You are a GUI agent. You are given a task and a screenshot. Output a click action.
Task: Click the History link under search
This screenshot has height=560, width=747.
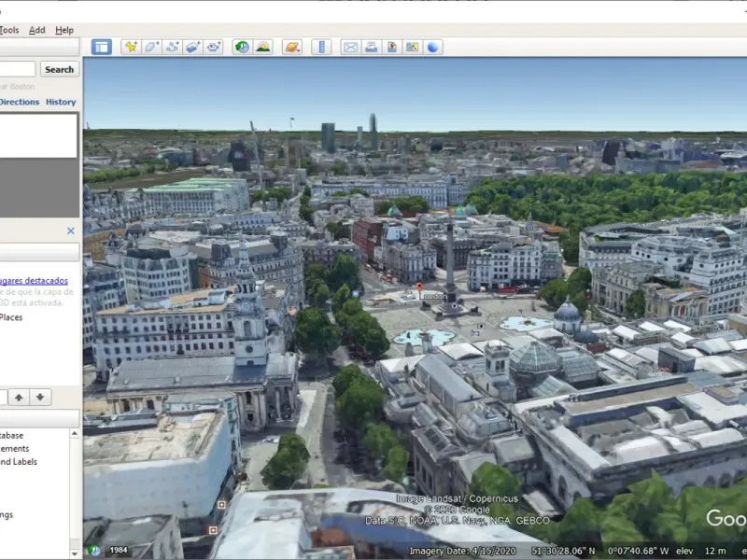[x=61, y=102]
